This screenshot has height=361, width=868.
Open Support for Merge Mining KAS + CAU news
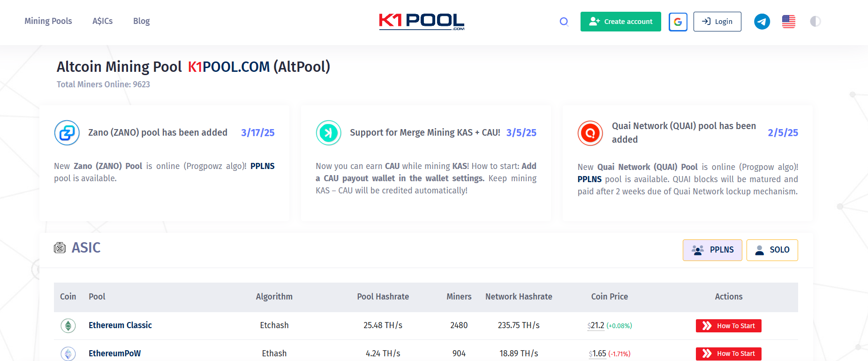point(425,133)
